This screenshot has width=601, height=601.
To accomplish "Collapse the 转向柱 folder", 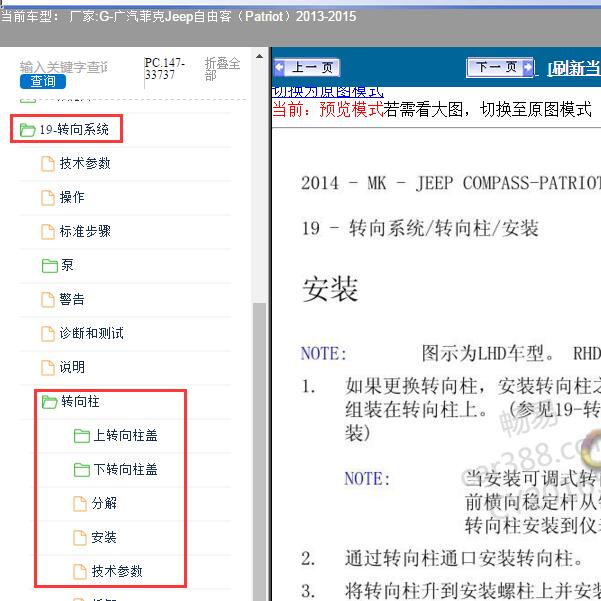I will [80, 401].
